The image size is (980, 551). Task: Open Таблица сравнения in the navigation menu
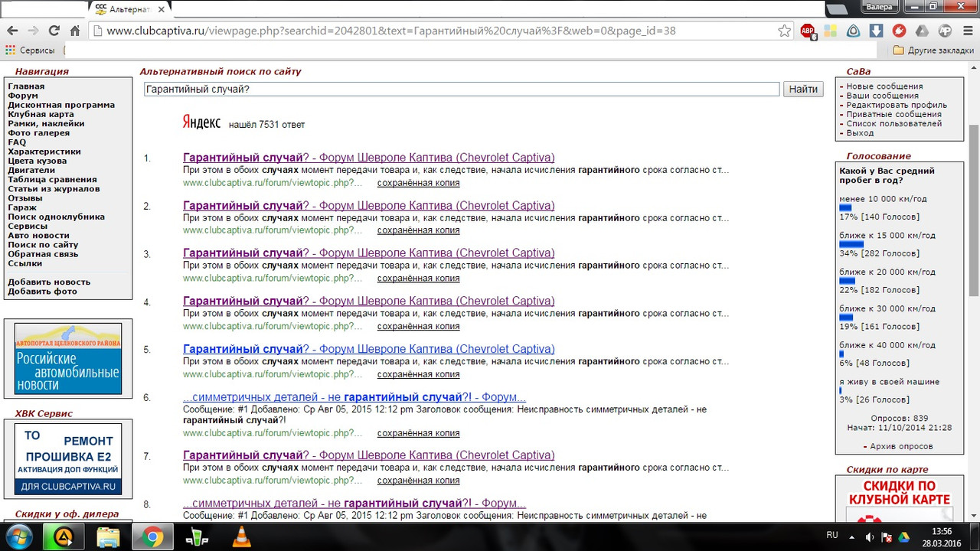pos(52,179)
